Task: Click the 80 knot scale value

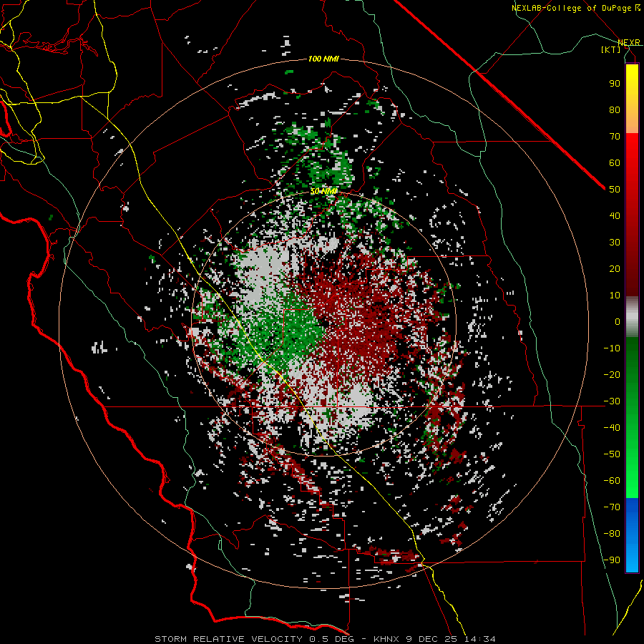Action: pyautogui.click(x=615, y=109)
